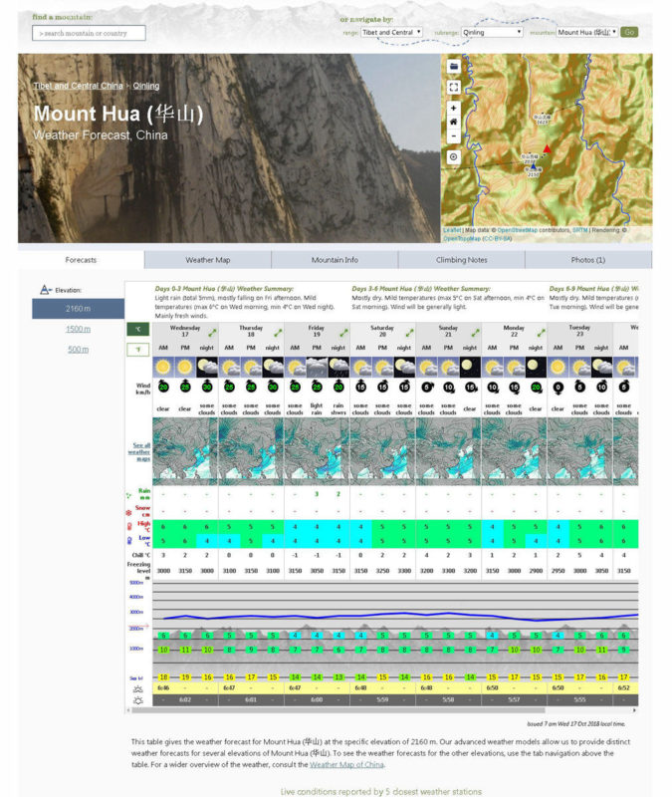Image resolution: width=672 pixels, height=797 pixels.
Task: Click the red triangle mountain marker
Action: coord(547,148)
